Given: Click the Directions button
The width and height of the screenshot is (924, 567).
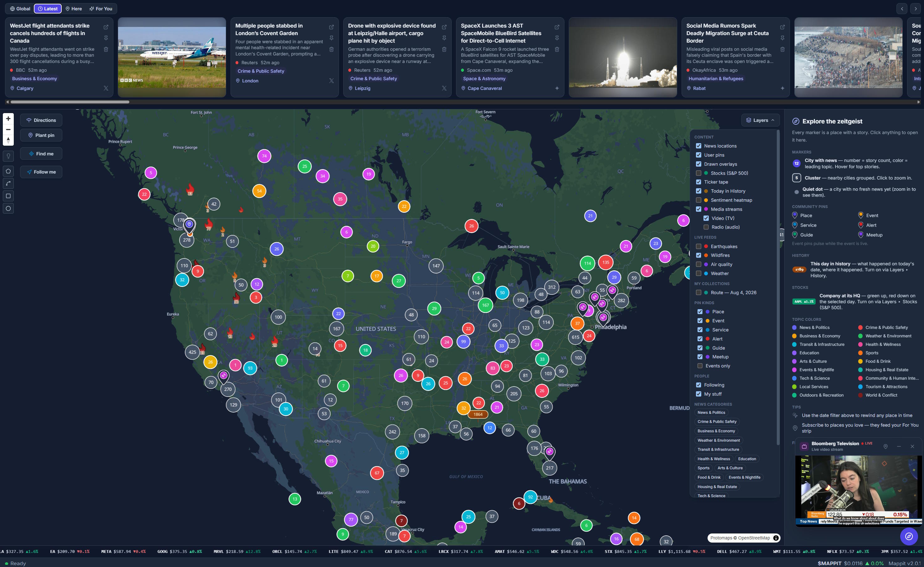Looking at the screenshot, I should [x=41, y=120].
